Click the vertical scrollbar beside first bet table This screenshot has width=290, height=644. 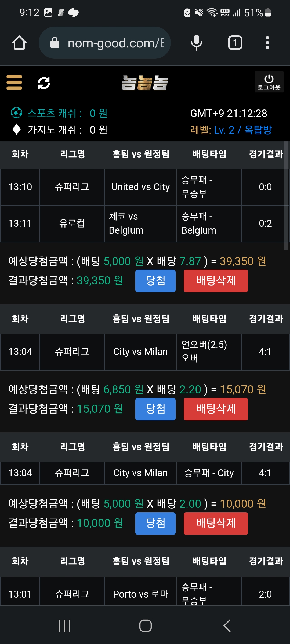click(286, 196)
